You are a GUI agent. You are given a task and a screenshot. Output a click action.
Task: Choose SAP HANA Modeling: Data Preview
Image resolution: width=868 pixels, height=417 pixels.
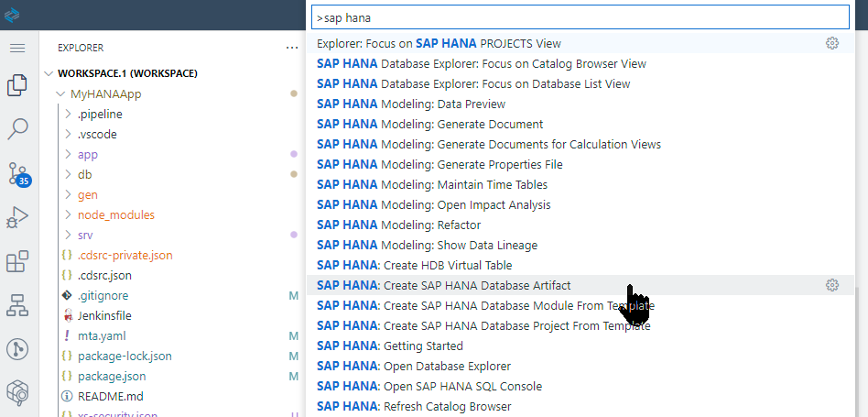tap(410, 104)
